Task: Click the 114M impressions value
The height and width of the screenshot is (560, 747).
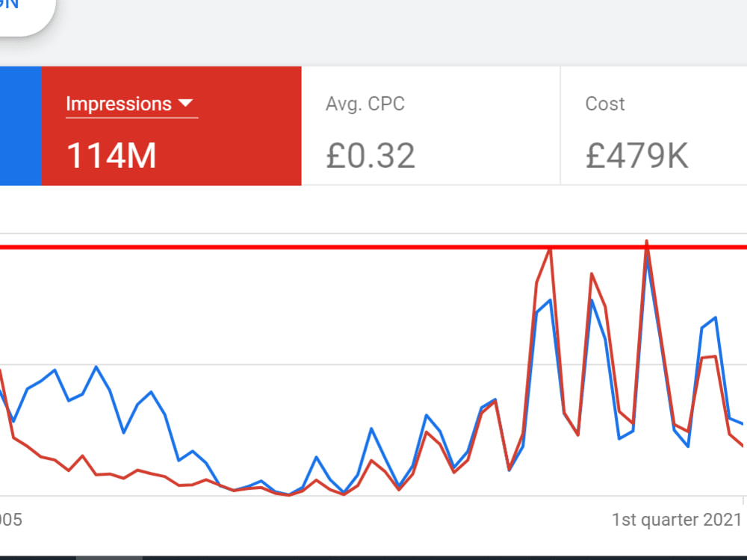Action: [111, 156]
